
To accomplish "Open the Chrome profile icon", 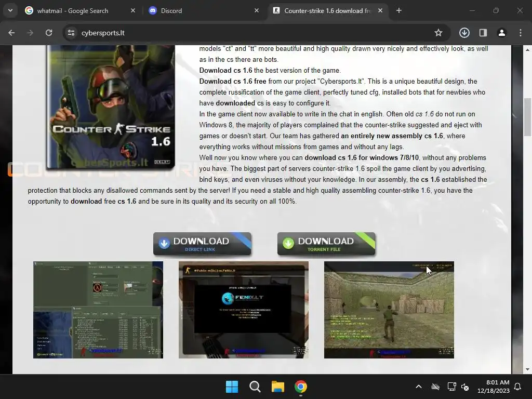I will click(x=502, y=33).
